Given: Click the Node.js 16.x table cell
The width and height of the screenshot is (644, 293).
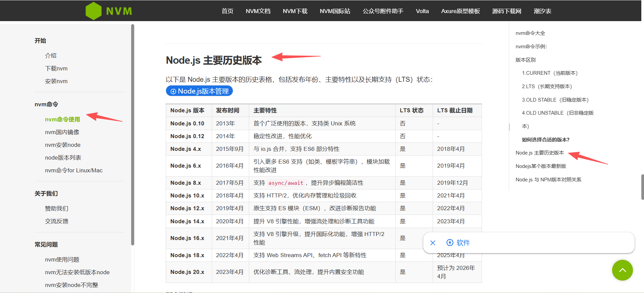Looking at the screenshot, I should click(189, 238).
